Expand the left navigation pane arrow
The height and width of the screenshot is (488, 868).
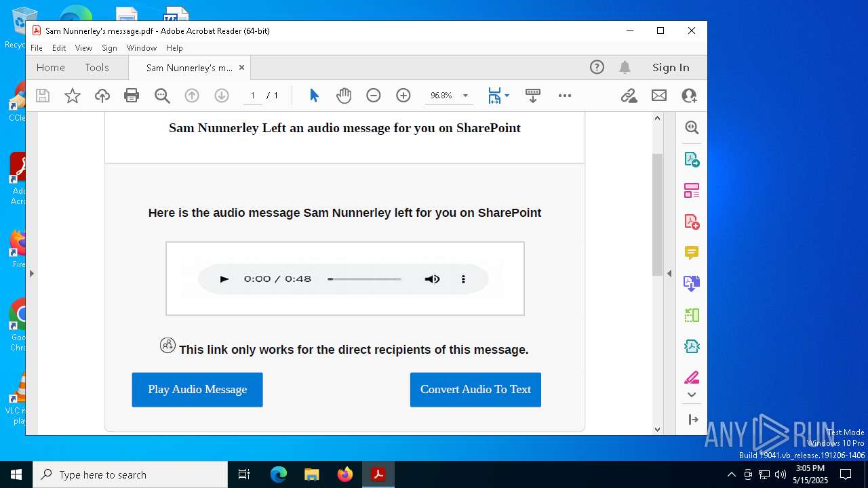coord(31,273)
